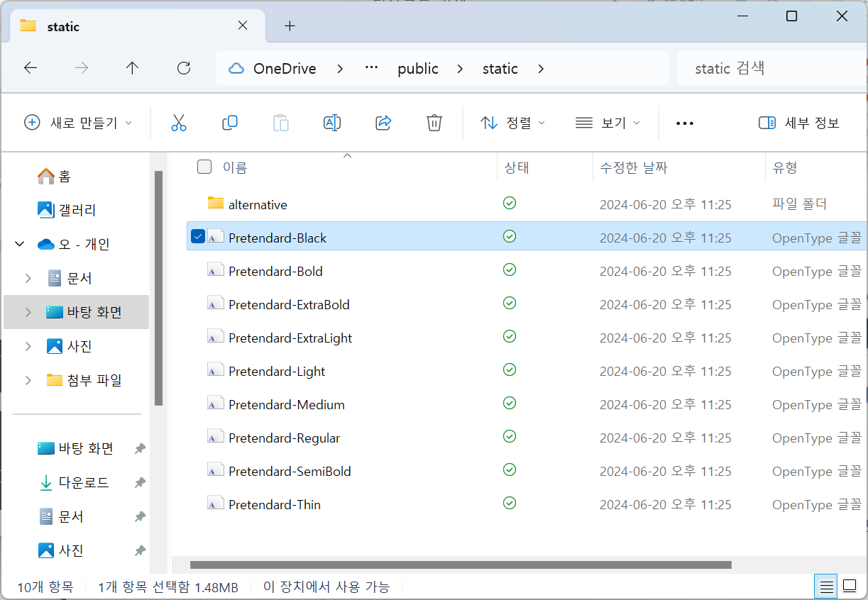Click the chevron after OneDrive in address bar

click(340, 69)
